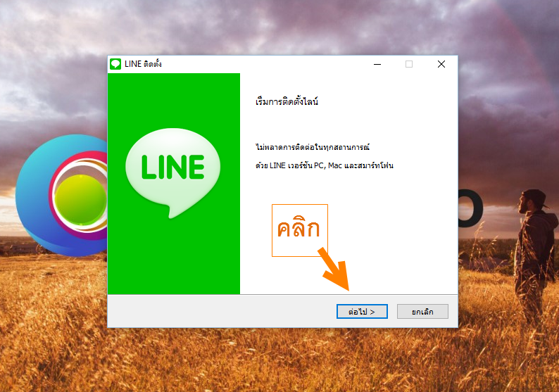
Task: Click the ยกเลิก cancel button
Action: [x=422, y=312]
